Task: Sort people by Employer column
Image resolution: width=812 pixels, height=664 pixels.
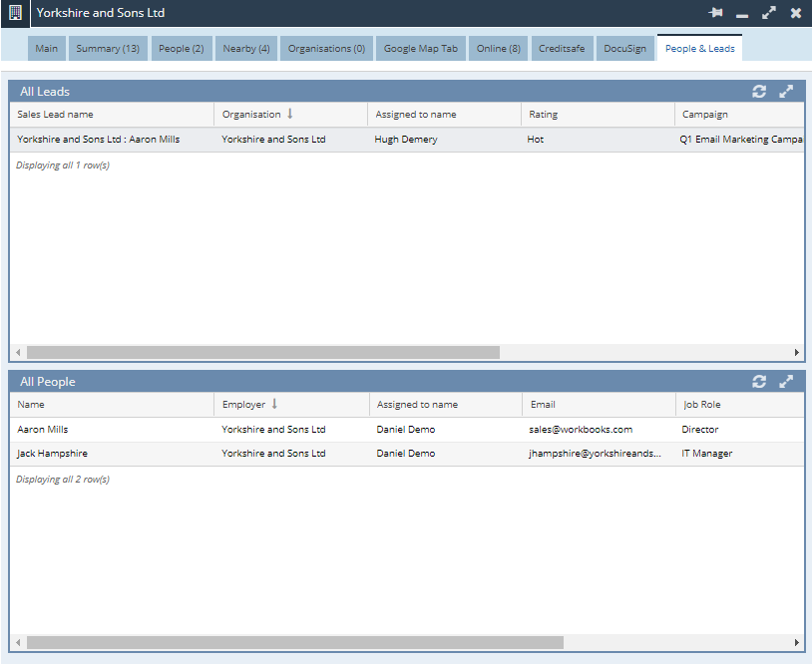Action: (243, 405)
